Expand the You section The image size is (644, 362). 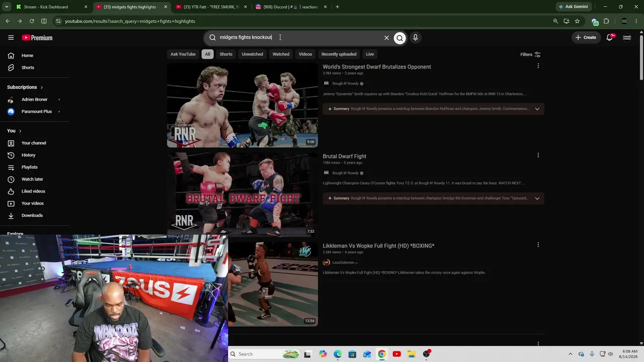[14, 131]
